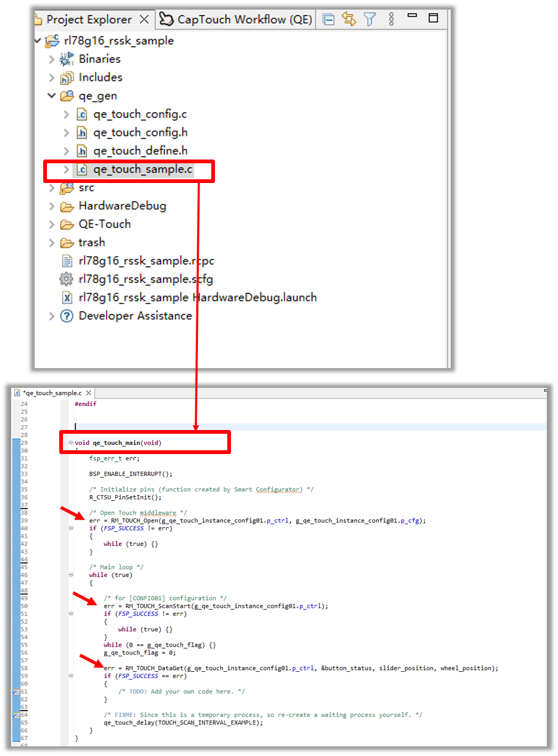Collapse the main loop while (true) block

point(71,575)
